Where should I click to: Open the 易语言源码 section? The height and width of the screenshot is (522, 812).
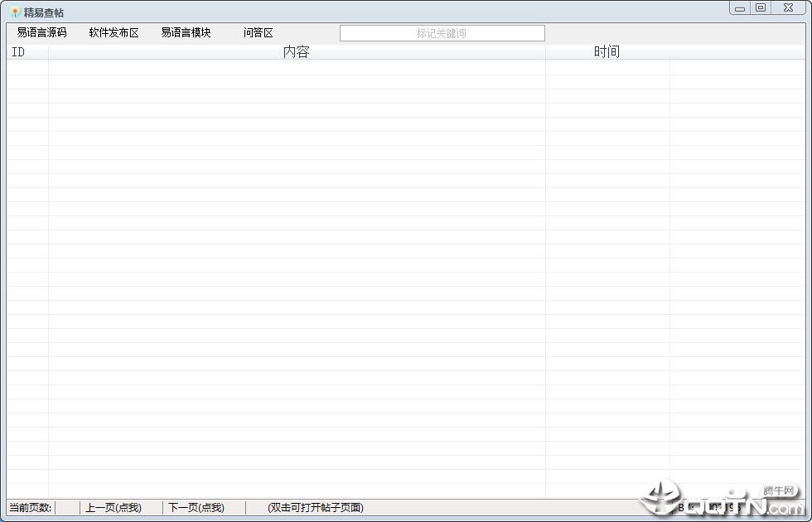tap(42, 32)
